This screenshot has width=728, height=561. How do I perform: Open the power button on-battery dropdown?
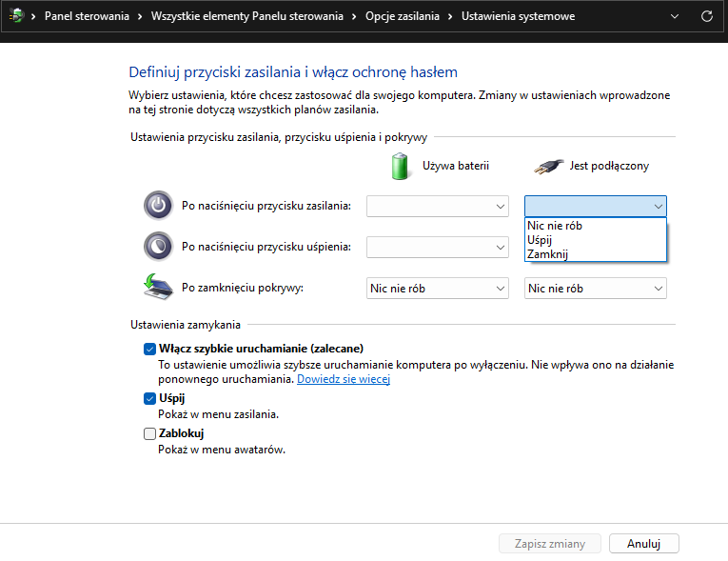click(438, 206)
